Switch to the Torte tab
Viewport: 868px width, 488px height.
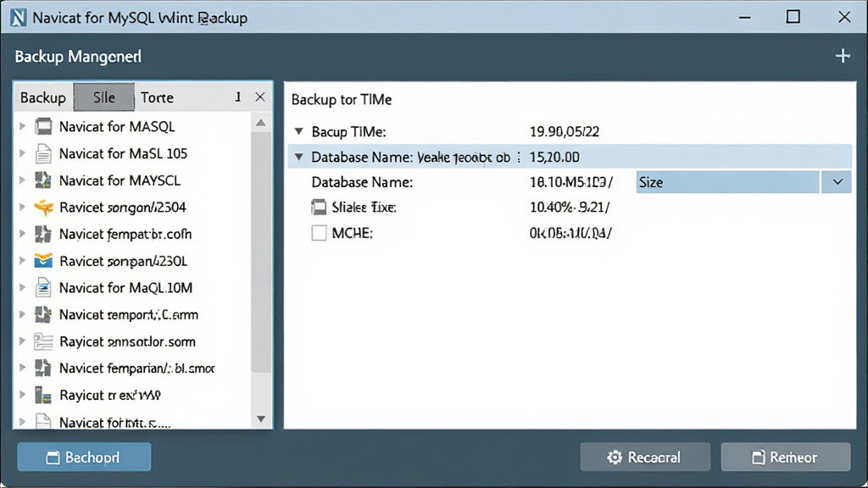[157, 97]
